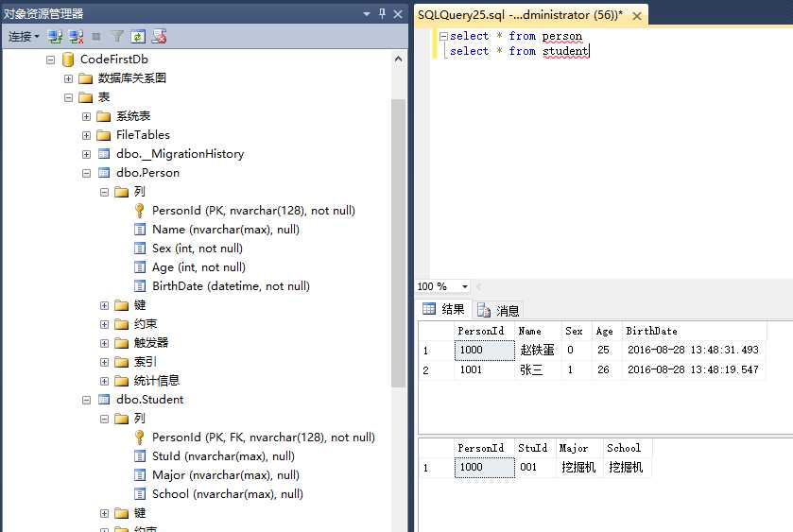
Task: Select the SQLQuery25.sql query tab
Action: coord(521,15)
